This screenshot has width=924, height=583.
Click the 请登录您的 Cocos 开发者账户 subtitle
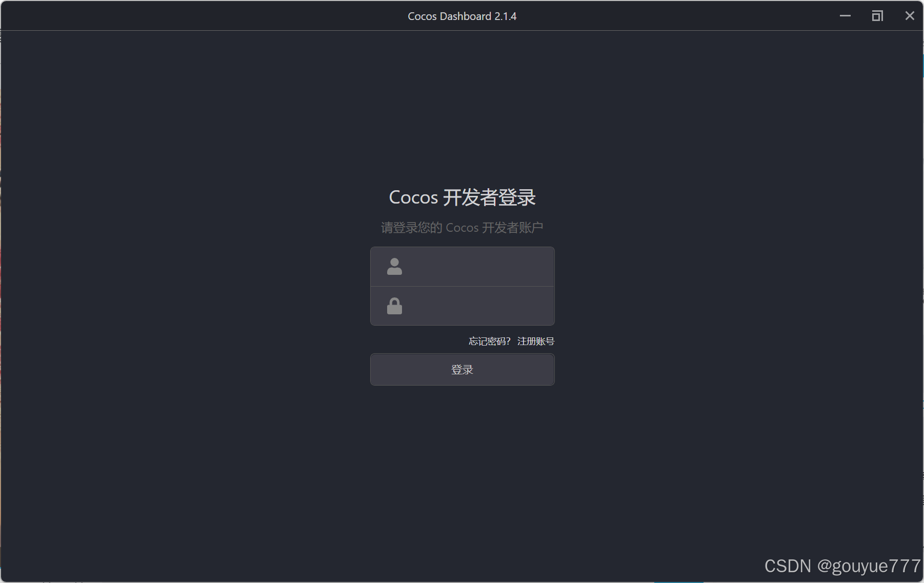(461, 227)
